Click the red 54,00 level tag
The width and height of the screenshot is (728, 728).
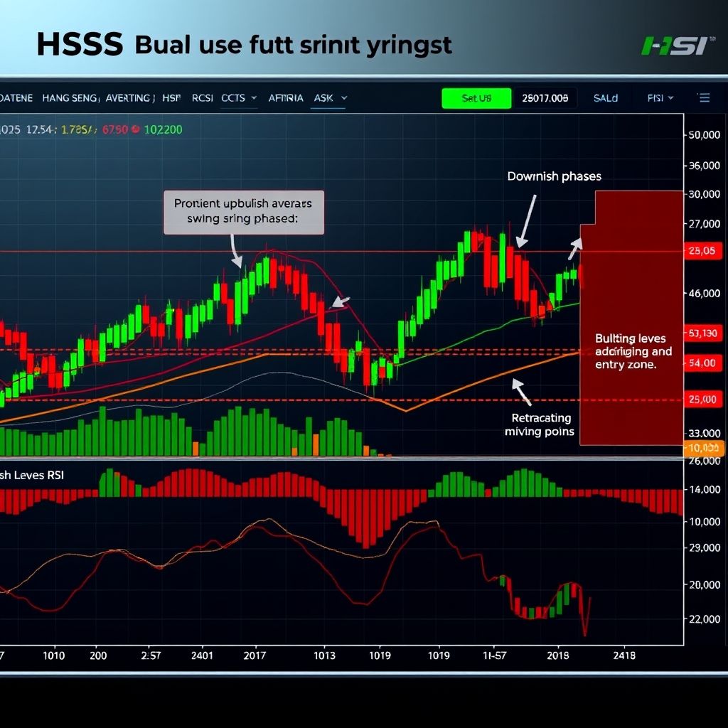click(702, 363)
